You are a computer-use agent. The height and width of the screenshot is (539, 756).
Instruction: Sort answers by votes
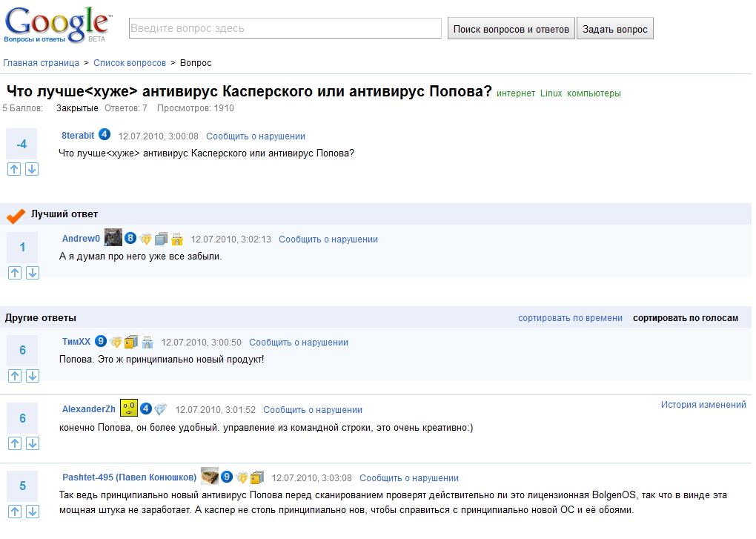(x=686, y=318)
